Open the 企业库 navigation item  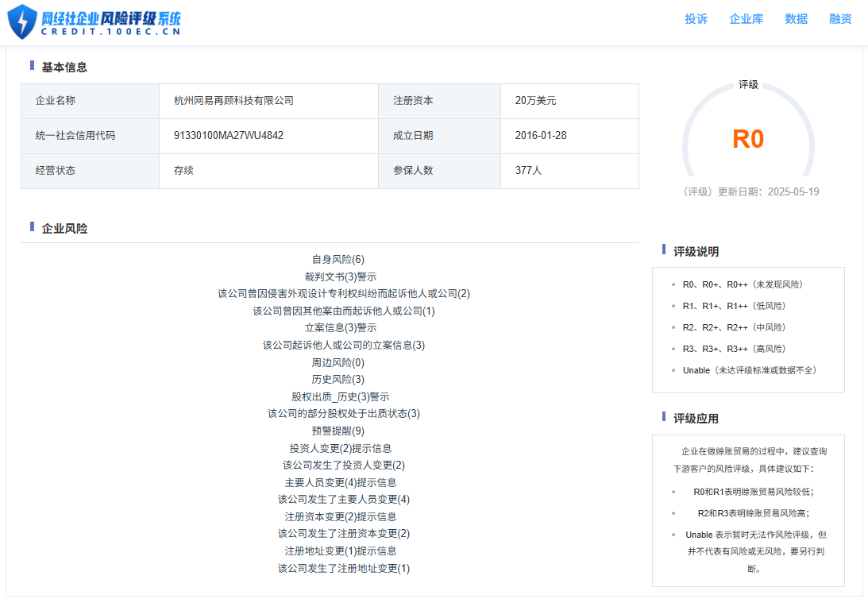pyautogui.click(x=746, y=19)
